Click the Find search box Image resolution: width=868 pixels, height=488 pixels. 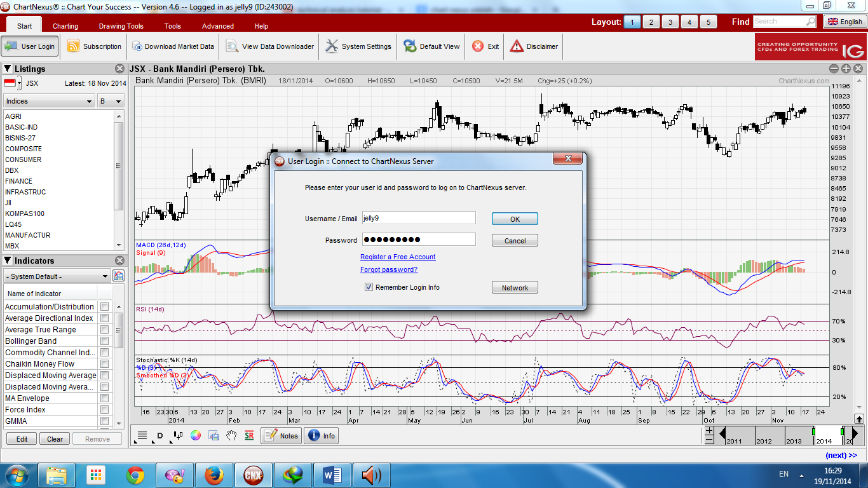pos(785,22)
